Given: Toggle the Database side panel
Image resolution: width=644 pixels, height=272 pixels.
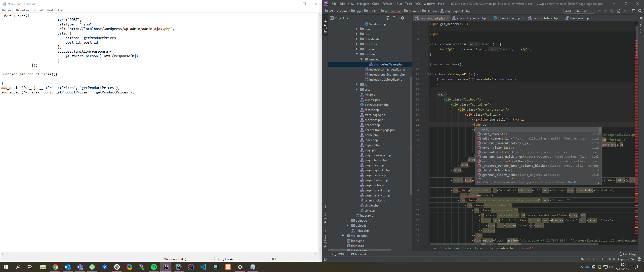Looking at the screenshot, I should pos(641,25).
